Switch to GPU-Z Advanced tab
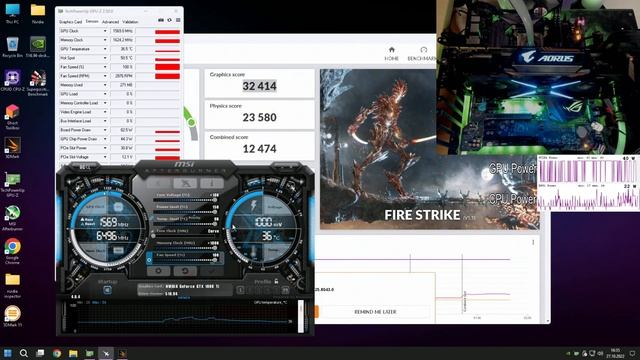 (x=110, y=22)
